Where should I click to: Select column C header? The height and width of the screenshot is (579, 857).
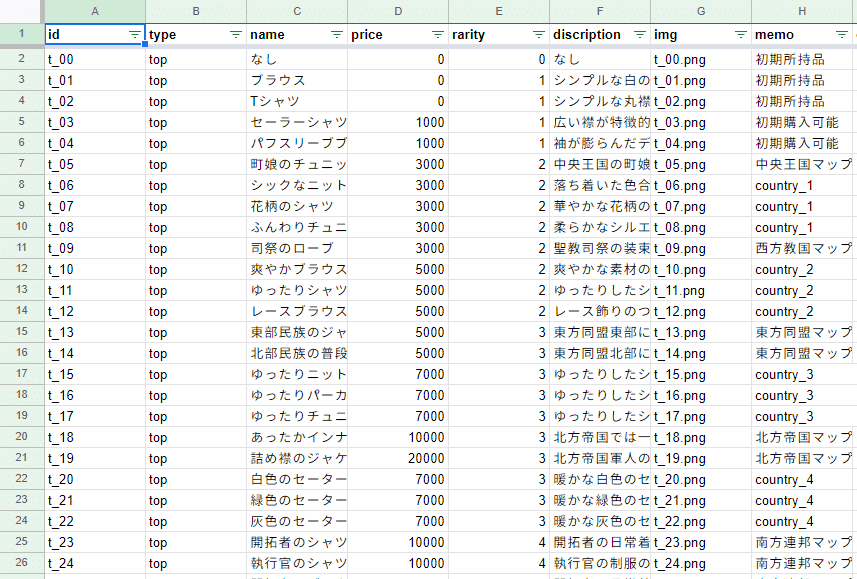(x=297, y=11)
